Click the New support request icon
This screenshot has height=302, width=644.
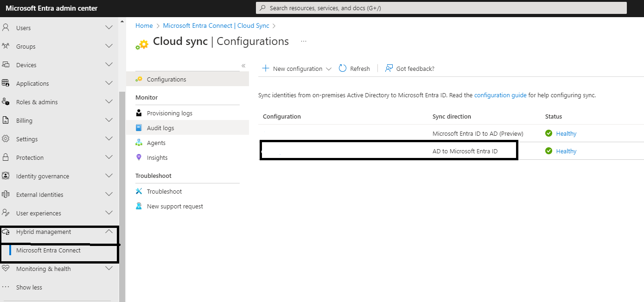(x=139, y=206)
